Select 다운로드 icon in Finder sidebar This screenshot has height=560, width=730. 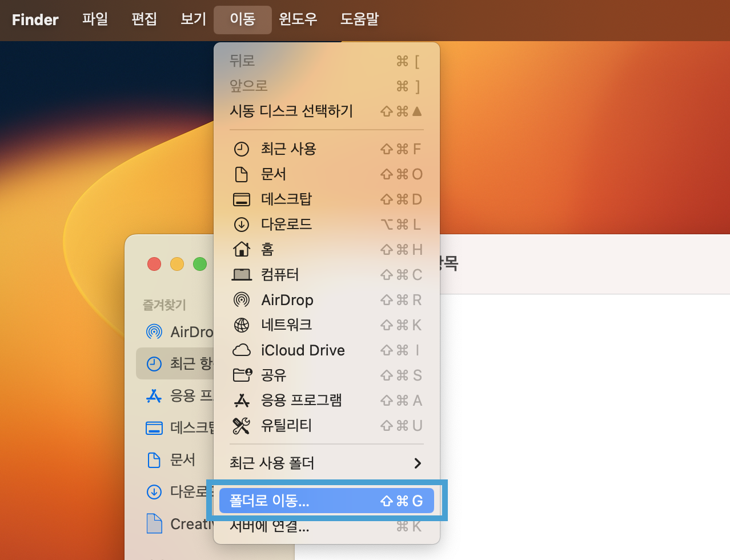click(154, 491)
